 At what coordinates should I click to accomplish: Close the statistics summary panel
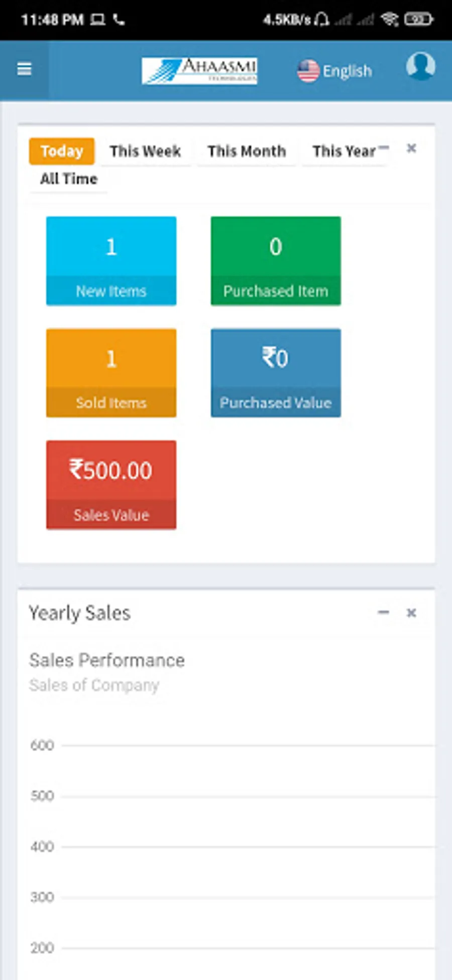[411, 148]
